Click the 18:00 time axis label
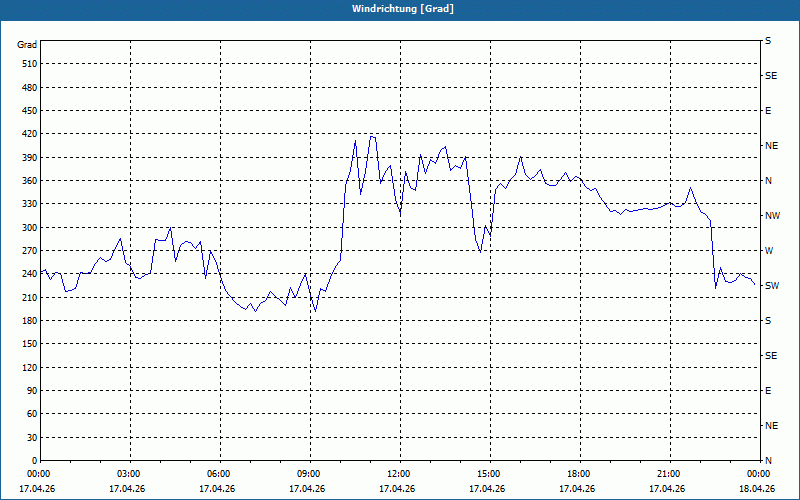The image size is (800, 500). pos(580,474)
